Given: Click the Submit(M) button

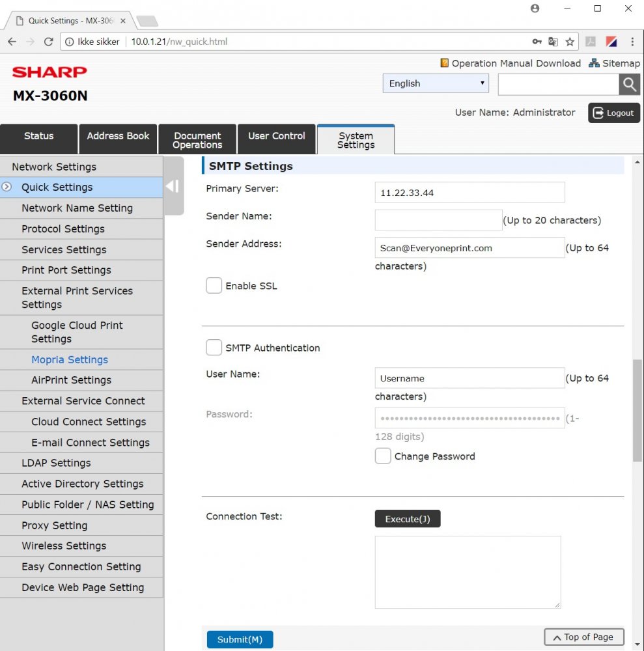Looking at the screenshot, I should (x=240, y=639).
